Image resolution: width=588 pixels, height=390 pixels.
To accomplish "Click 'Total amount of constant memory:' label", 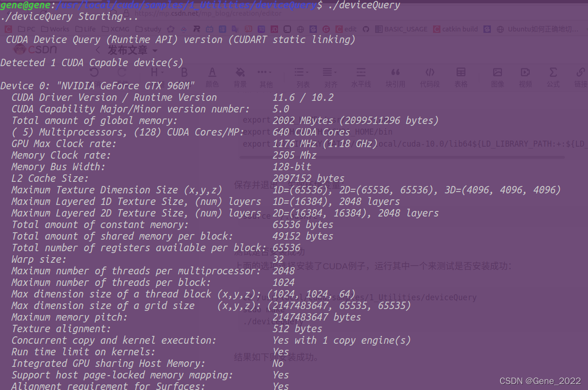I will click(100, 224).
